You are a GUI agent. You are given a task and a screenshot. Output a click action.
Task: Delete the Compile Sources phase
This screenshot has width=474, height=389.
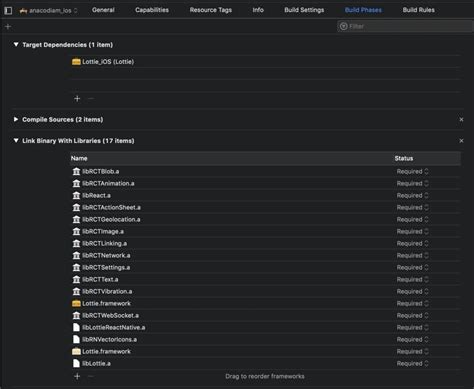(461, 119)
